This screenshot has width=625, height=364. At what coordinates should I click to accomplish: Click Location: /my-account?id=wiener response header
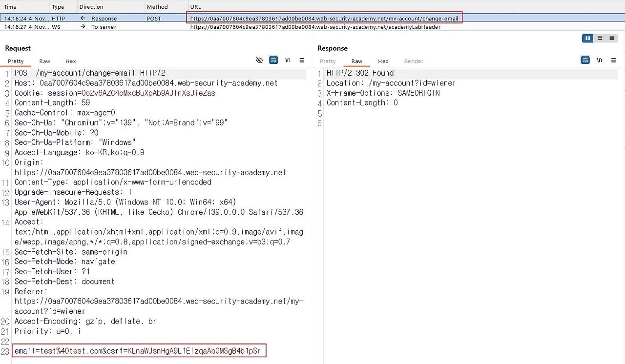391,83
